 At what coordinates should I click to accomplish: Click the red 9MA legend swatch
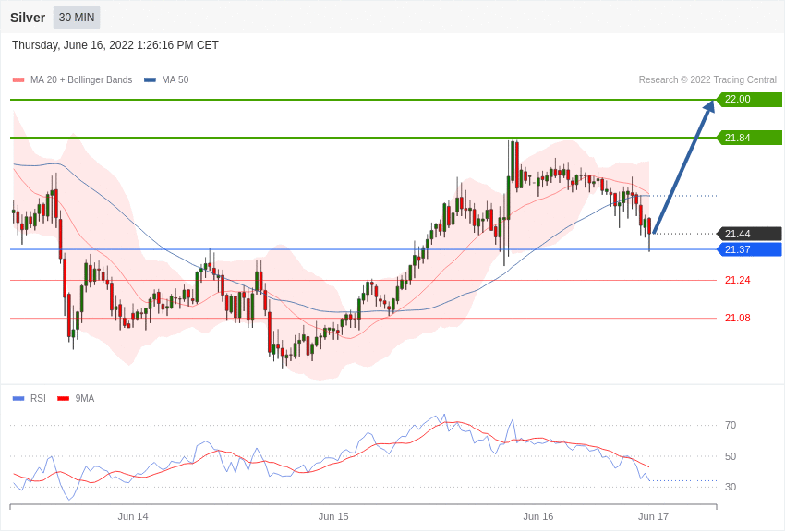63,398
